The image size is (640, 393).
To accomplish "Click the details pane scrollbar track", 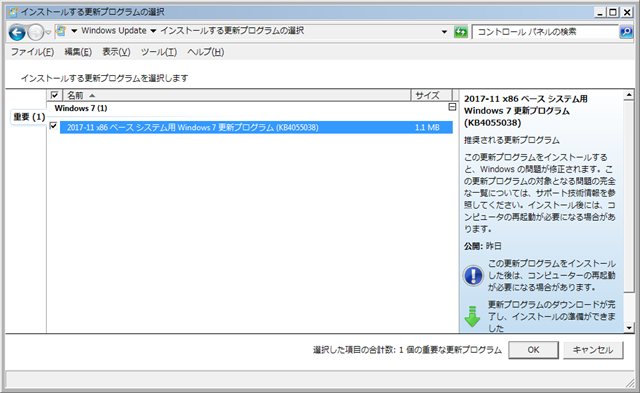I will 629,307.
